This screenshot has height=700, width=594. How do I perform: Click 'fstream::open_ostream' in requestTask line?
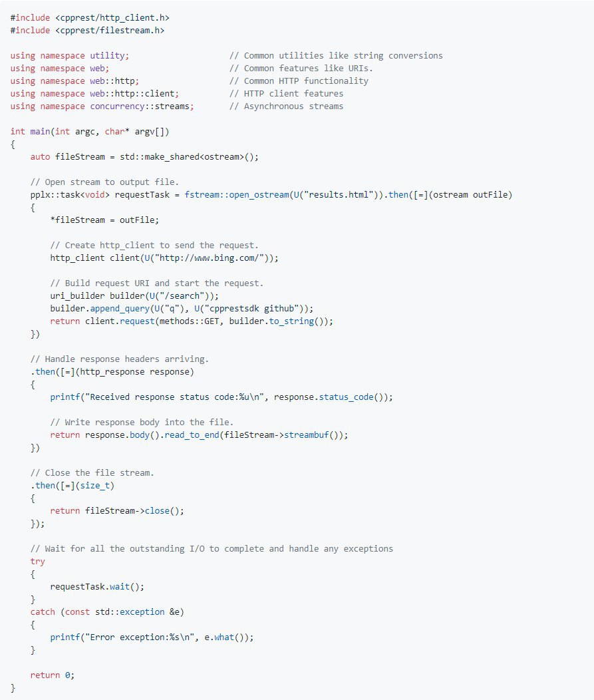coord(237,195)
